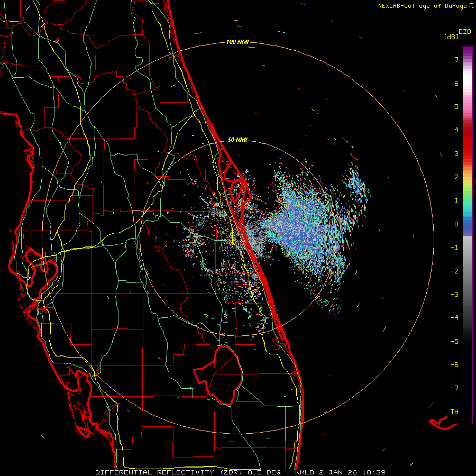
Task: Click the -2 dB value on color scale
Action: click(x=454, y=271)
